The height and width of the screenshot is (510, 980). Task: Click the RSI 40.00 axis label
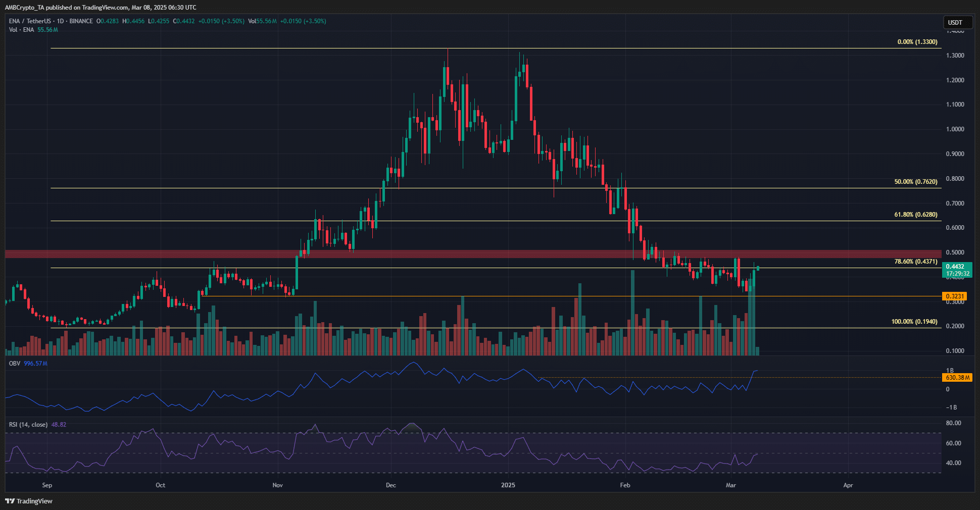tap(953, 463)
